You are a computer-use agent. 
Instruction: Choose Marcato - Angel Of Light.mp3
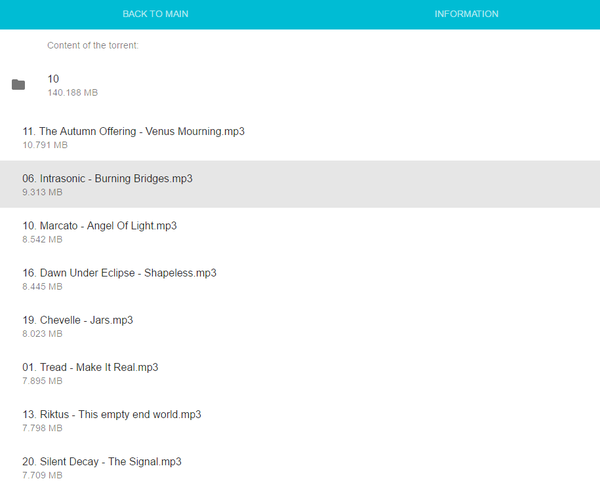point(99,226)
